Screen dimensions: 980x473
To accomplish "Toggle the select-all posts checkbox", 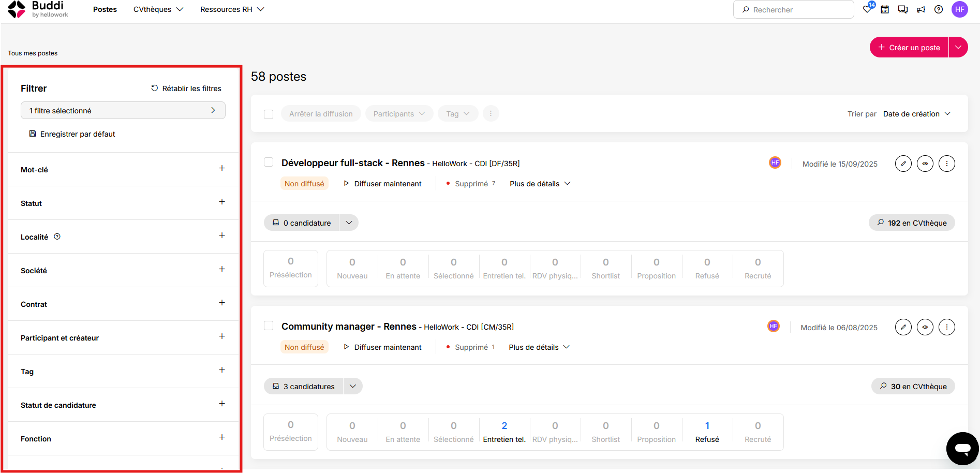I will (269, 114).
